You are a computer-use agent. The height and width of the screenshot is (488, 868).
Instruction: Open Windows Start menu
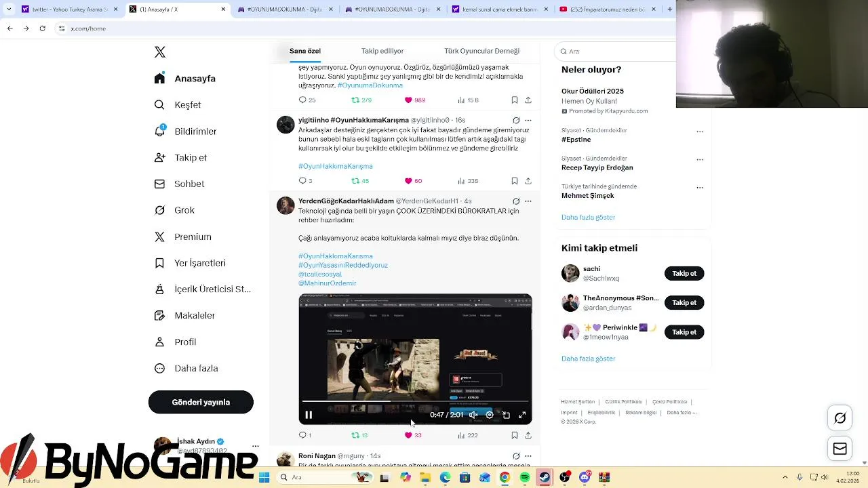coord(264,478)
